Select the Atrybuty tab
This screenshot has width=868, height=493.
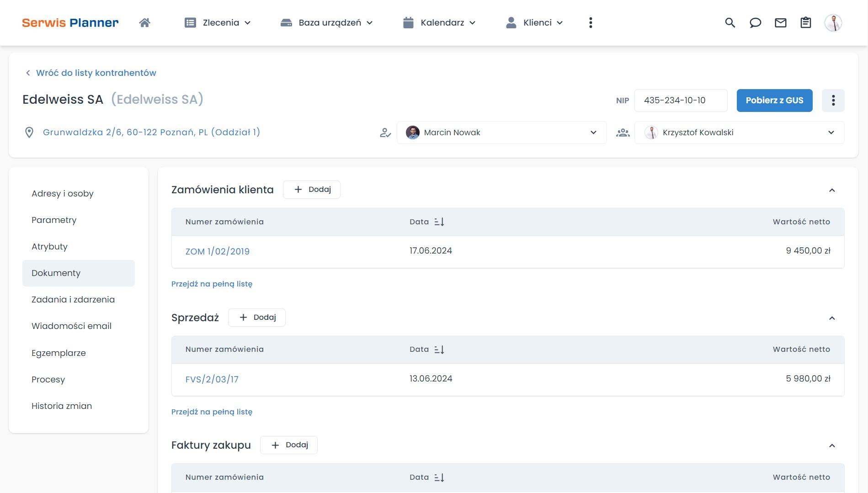point(79,247)
